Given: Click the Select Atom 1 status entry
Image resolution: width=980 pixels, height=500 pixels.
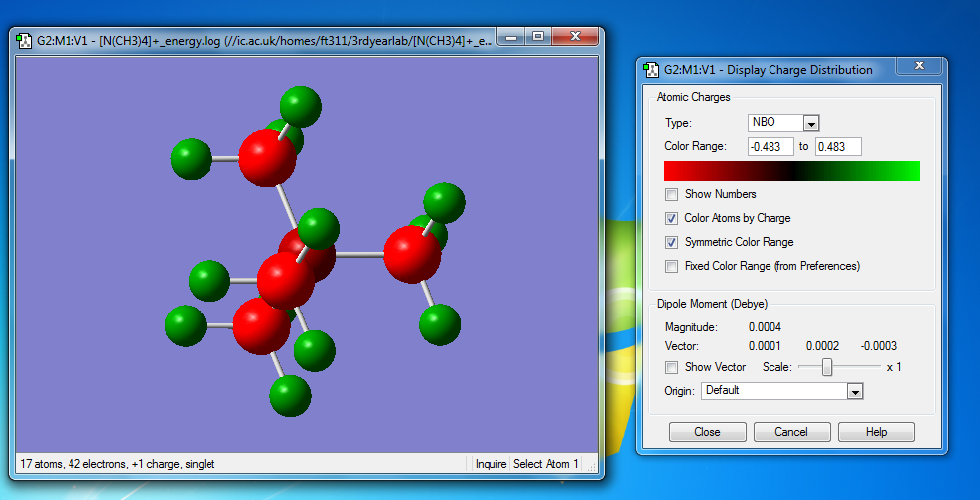Looking at the screenshot, I should (x=546, y=464).
